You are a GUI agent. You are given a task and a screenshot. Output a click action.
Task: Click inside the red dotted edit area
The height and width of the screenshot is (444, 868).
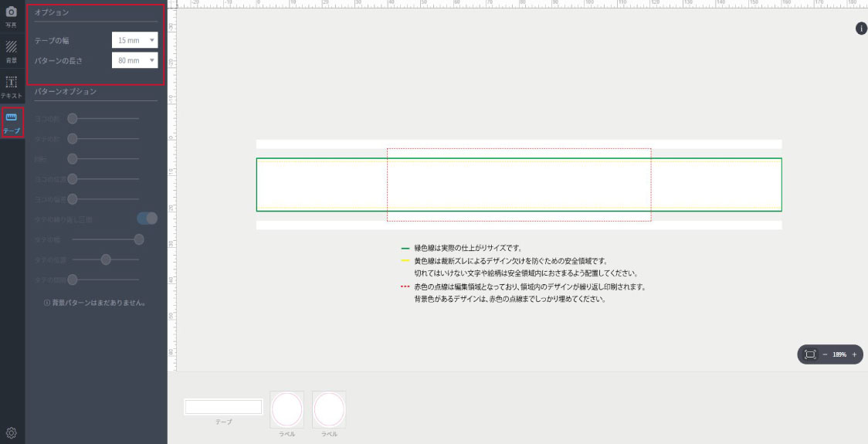pos(518,185)
